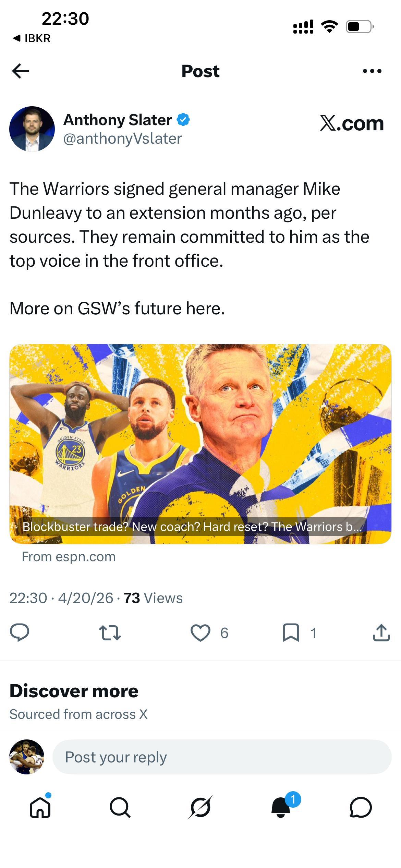Screen dimensions: 401x868
Task: Tap the repost arrows icon
Action: [x=110, y=632]
